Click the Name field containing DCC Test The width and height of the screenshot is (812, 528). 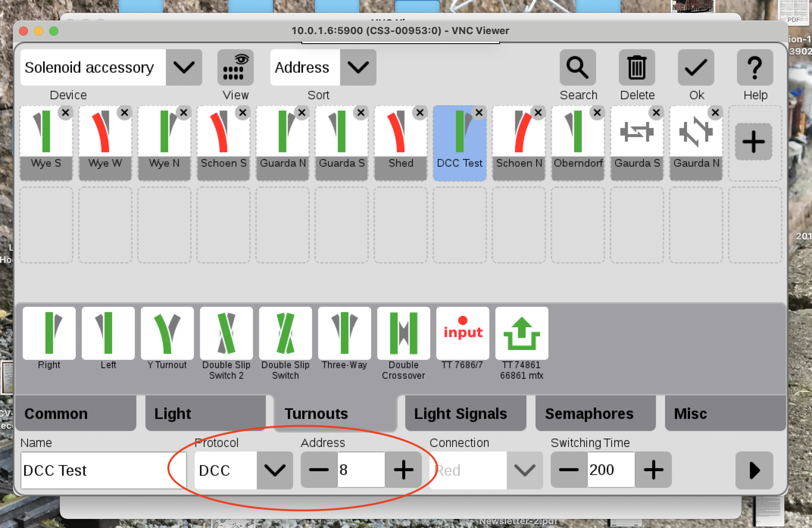click(104, 470)
